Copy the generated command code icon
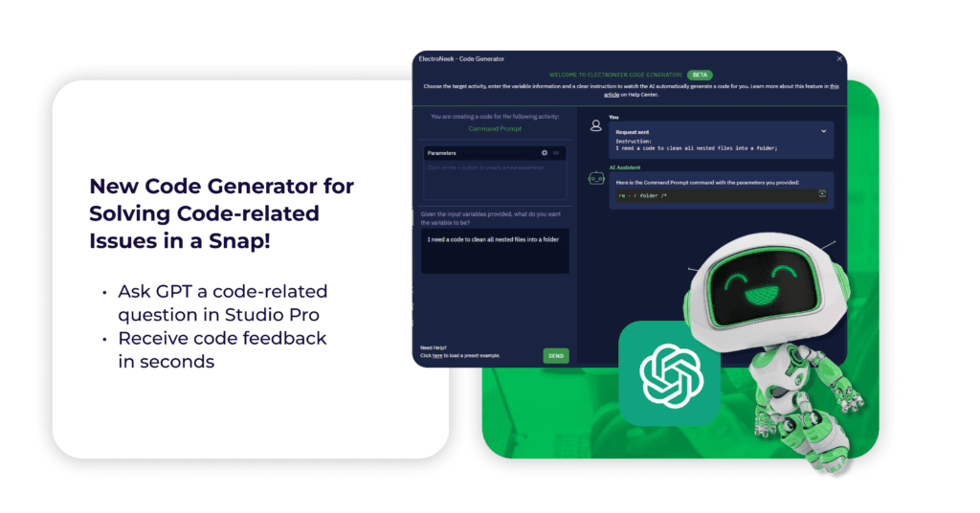980x513 pixels. [x=821, y=194]
